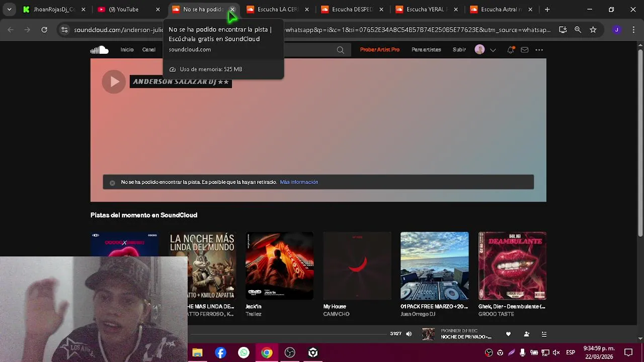Switch to the Escucha DESPED tab
The height and width of the screenshot is (362, 644).
(x=352, y=9)
